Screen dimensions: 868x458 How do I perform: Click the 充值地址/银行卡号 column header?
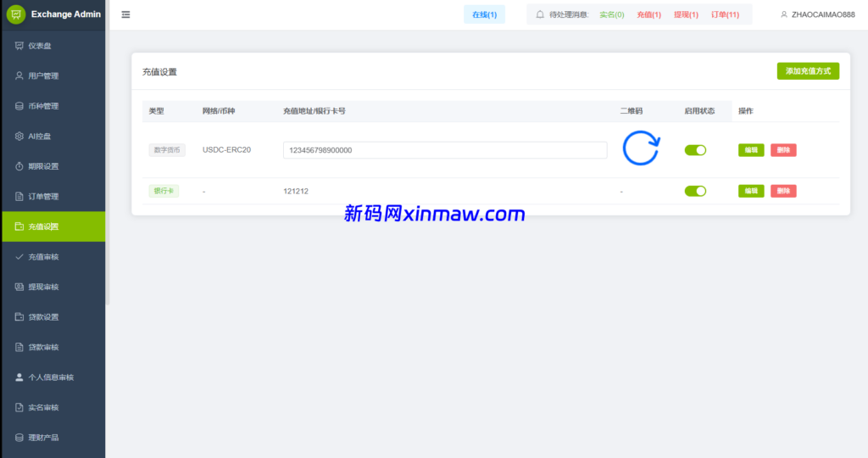point(314,111)
